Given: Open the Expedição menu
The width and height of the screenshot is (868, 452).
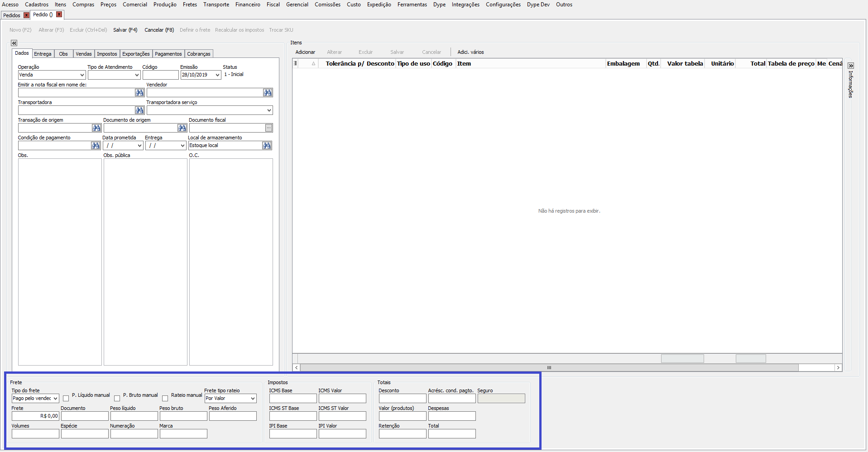Looking at the screenshot, I should pyautogui.click(x=379, y=5).
